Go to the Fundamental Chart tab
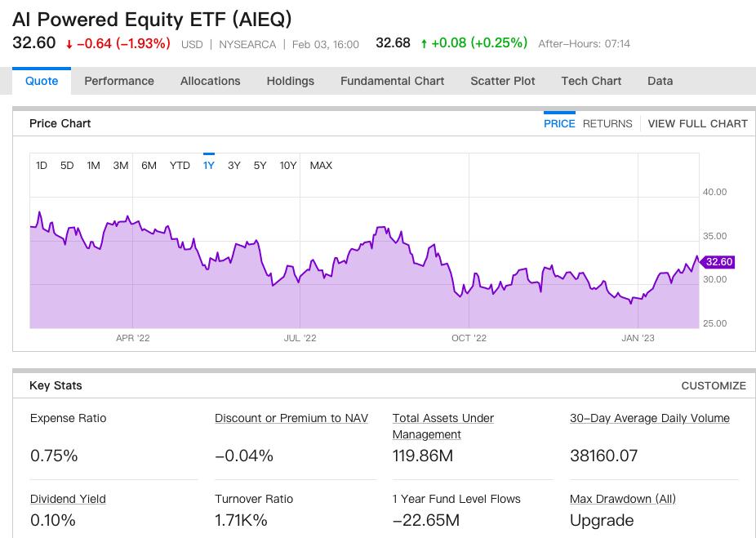756x538 pixels. (x=392, y=81)
